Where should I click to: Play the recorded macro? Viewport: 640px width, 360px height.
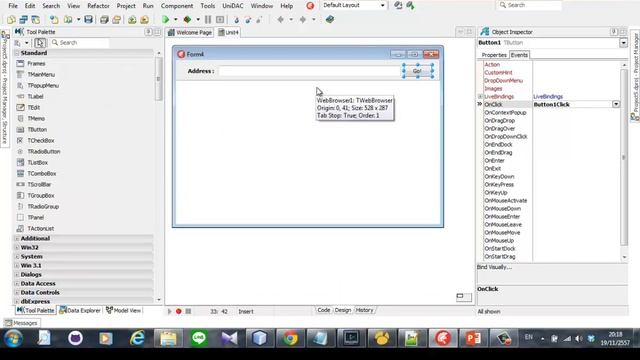(x=169, y=311)
